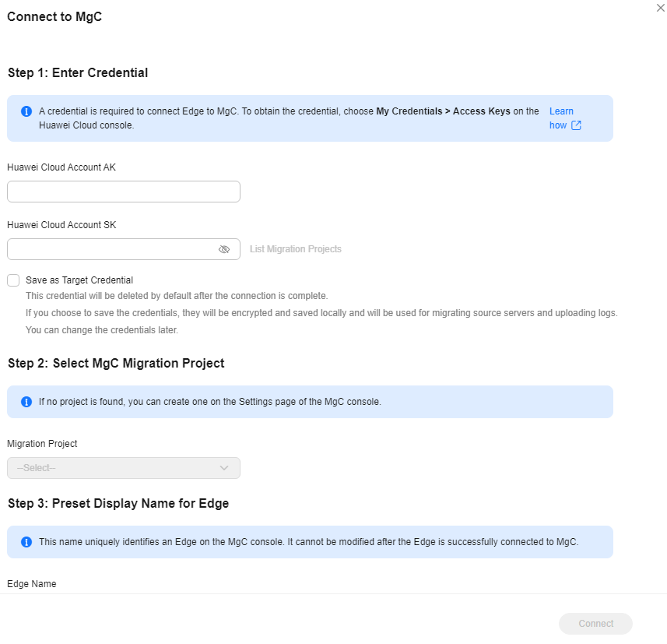Toggle SK visibility eye icon
This screenshot has height=644, width=667.
224,249
